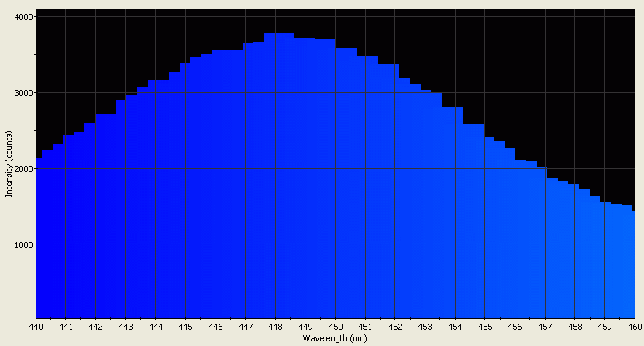Screen dimensions: 644x346
Task: Click the 451 wavelength axis label
Action: click(365, 327)
